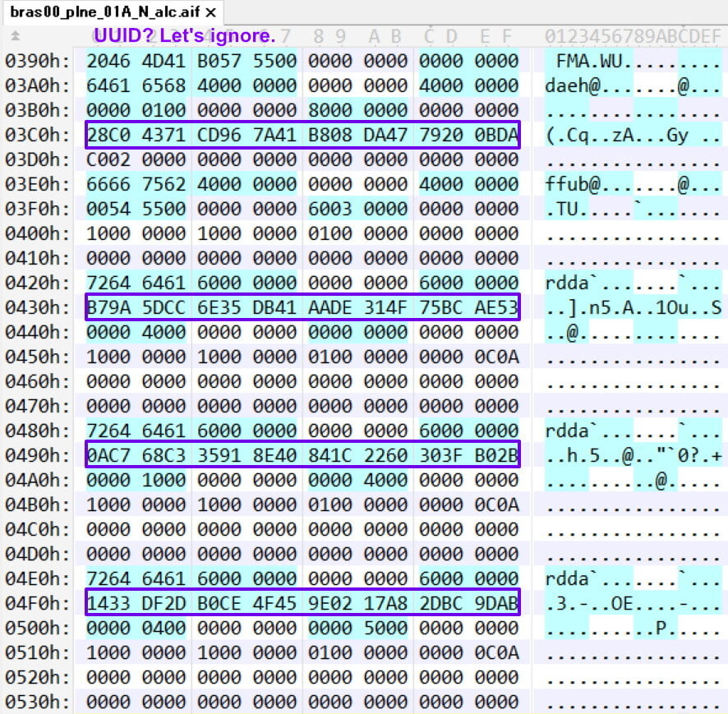Click hex value 2046 in row 0390h

(108, 61)
